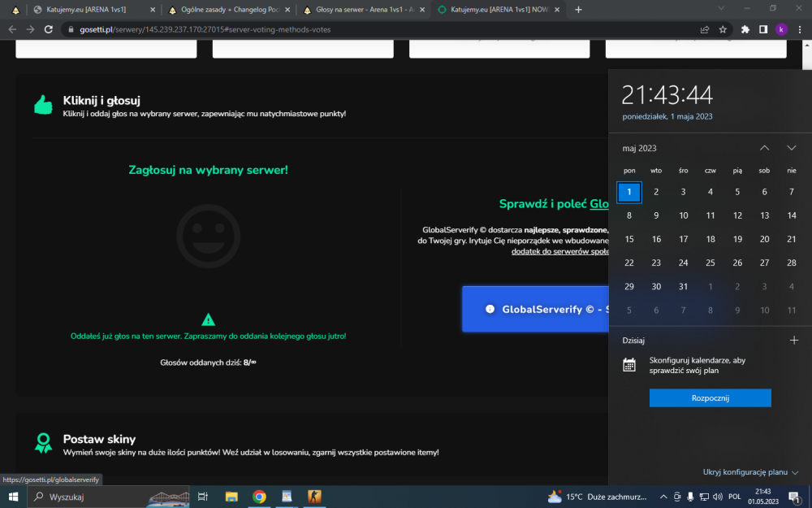
Task: Click the green warning triangle icon
Action: [x=208, y=319]
